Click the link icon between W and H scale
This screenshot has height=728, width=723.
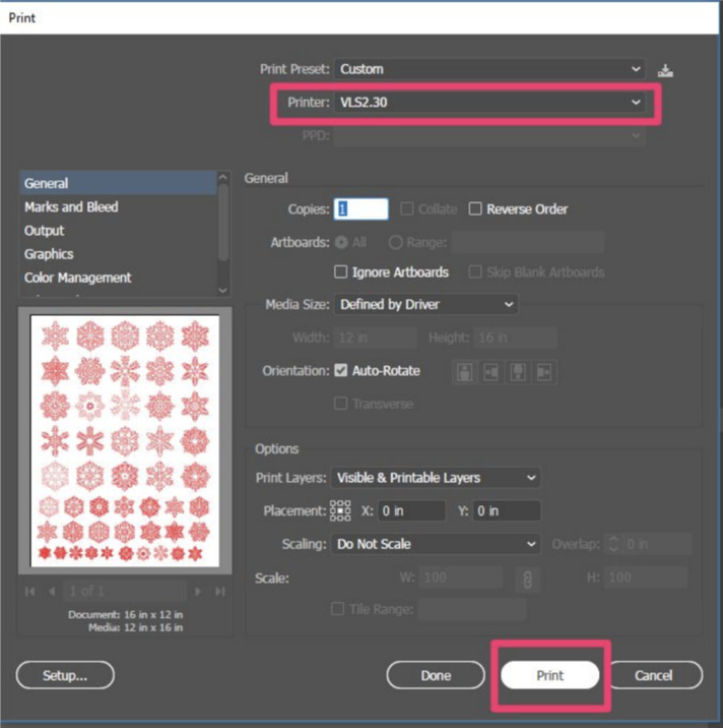point(530,577)
